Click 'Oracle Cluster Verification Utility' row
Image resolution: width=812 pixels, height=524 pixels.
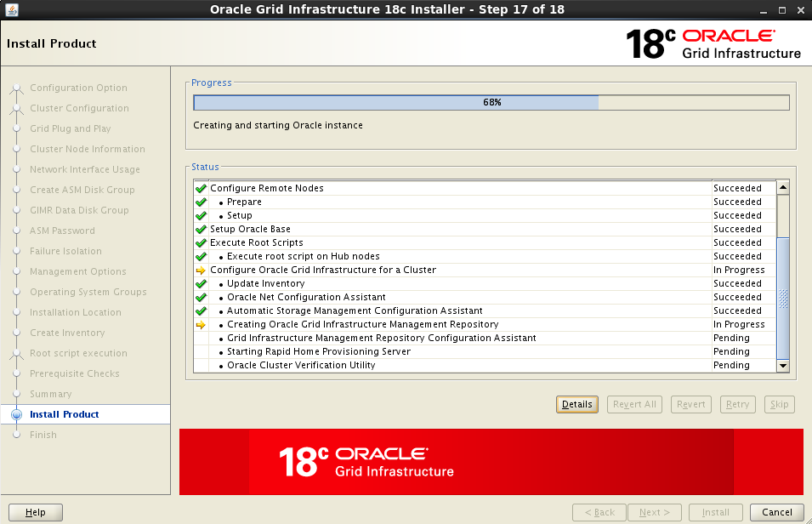click(x=485, y=366)
